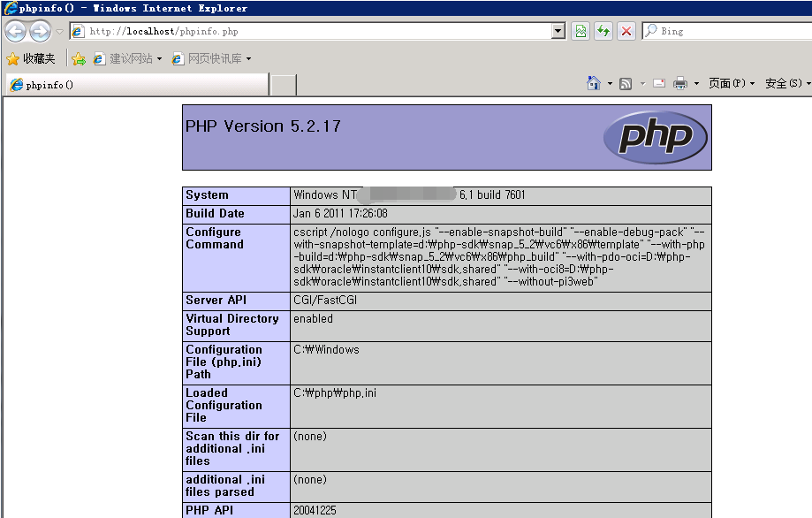
Task: Click the browser Forward arrow button
Action: (40, 32)
